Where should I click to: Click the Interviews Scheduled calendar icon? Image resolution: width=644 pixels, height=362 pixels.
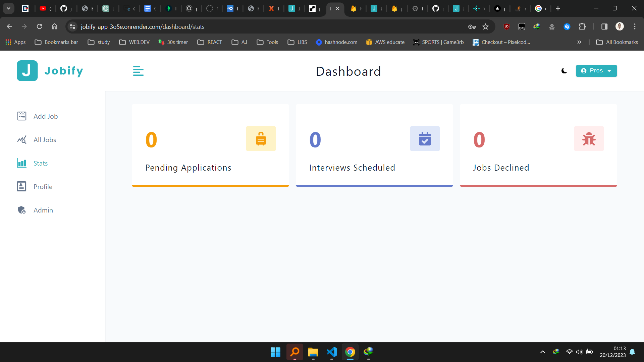[x=425, y=139]
